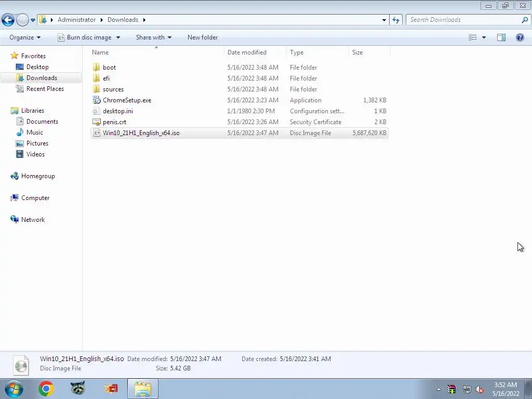Viewport: 532px width, 399px height.
Task: Click Burn disc image in toolbar
Action: 85,37
